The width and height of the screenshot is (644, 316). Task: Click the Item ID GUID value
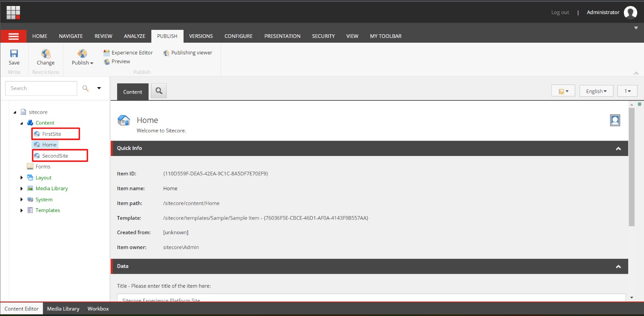216,174
